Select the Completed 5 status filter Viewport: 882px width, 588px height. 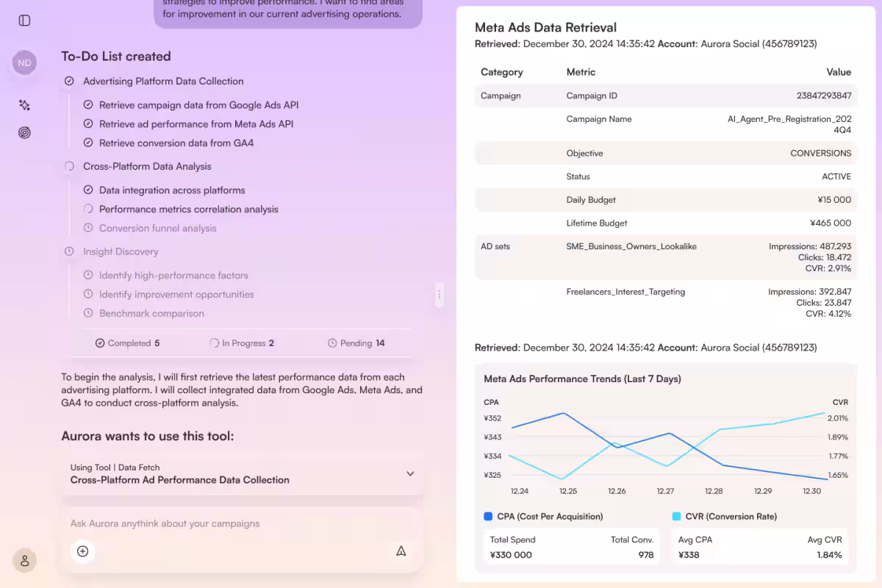pyautogui.click(x=127, y=343)
